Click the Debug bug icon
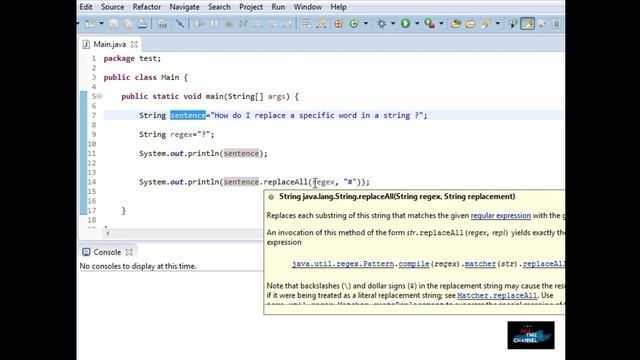The image size is (640, 360). coord(381,24)
